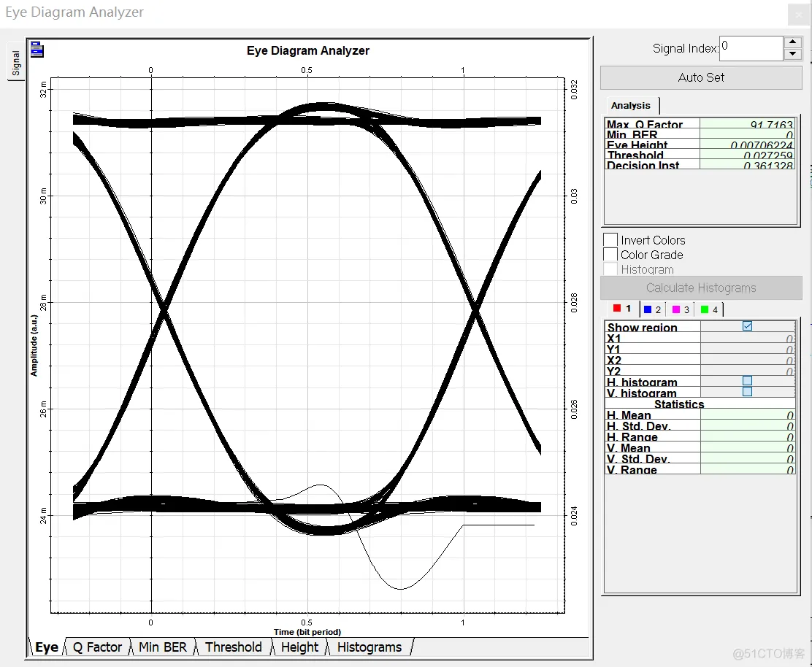This screenshot has height=667, width=812.
Task: Uncheck the Show region checkbox
Action: 747,326
